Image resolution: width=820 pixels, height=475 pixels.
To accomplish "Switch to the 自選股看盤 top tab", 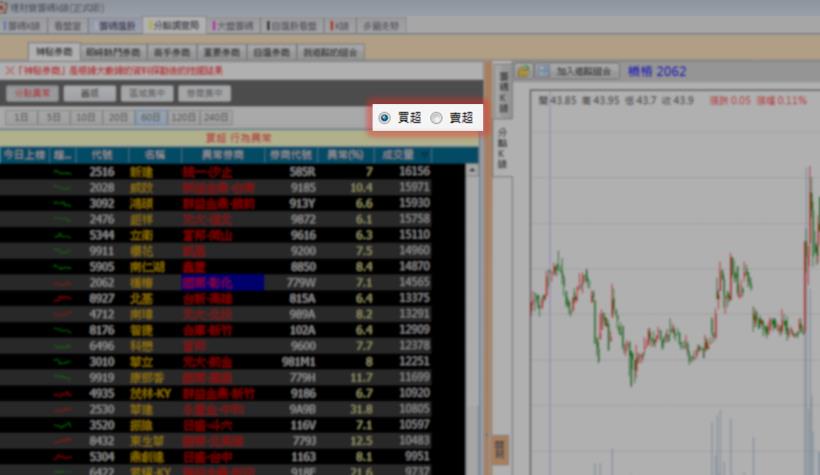I will (x=292, y=25).
